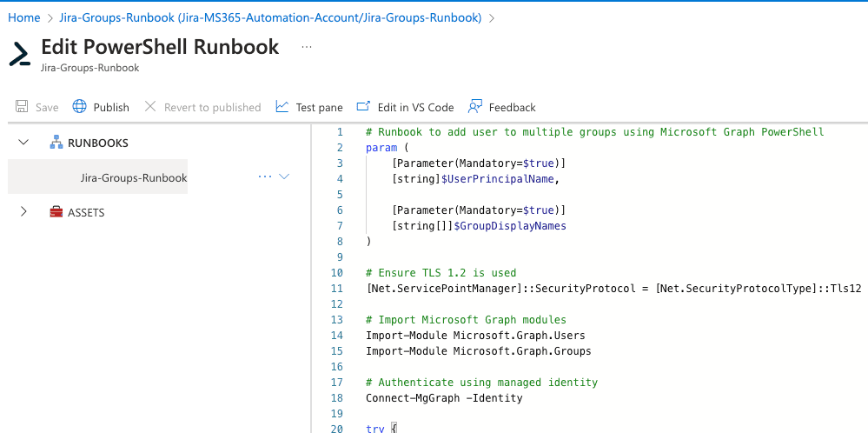
Task: Open Jira-Groups-Runbook breadcrumb link
Action: [x=270, y=17]
